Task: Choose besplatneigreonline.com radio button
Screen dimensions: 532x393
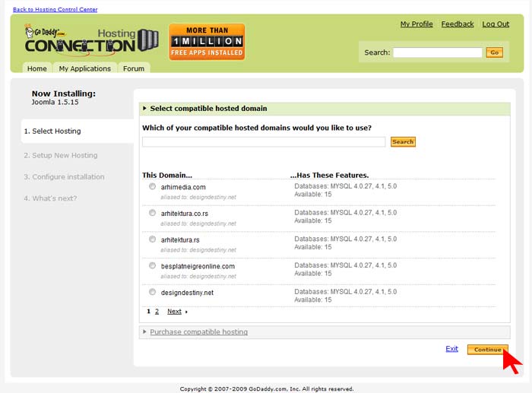Action: [x=152, y=265]
